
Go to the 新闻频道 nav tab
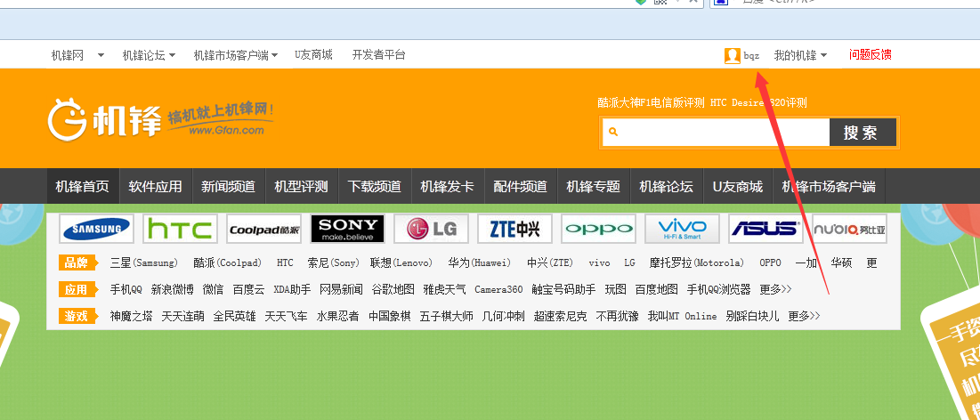point(228,186)
